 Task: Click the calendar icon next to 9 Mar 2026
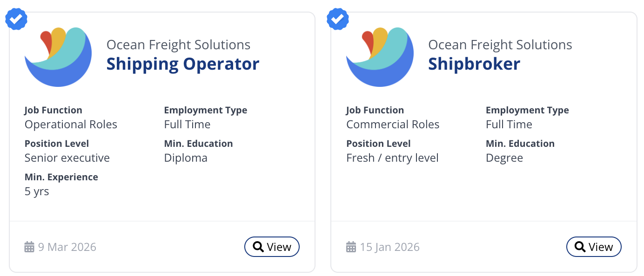point(29,247)
